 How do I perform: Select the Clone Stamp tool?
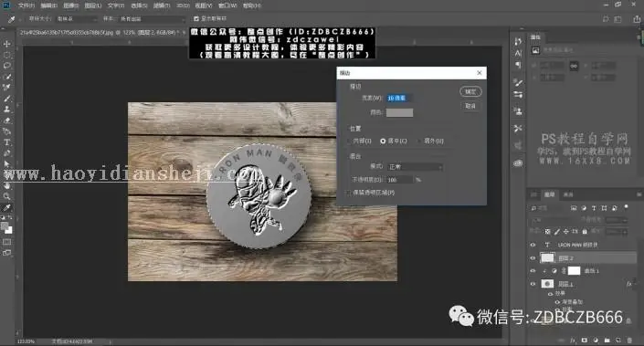[x=7, y=110]
